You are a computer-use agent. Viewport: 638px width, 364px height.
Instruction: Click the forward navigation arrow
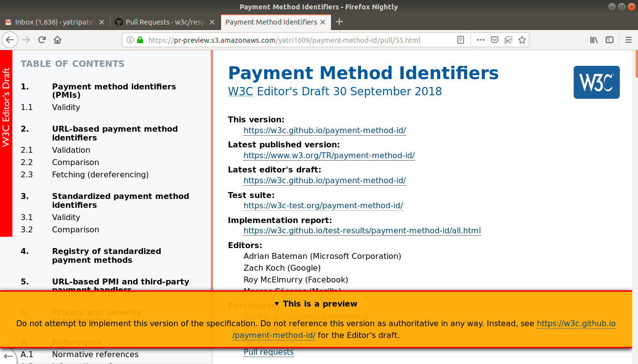[26, 40]
